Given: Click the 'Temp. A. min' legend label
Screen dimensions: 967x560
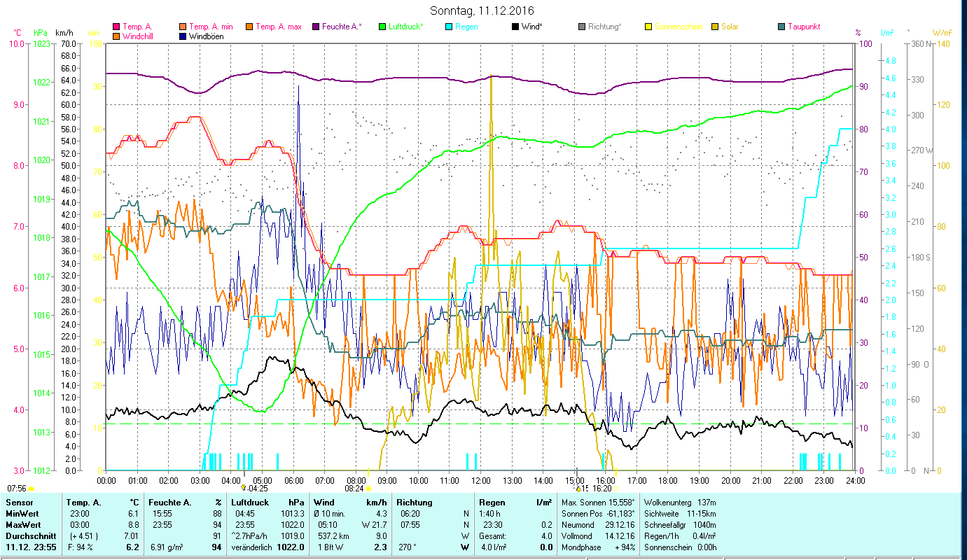Looking at the screenshot, I should click(212, 27).
